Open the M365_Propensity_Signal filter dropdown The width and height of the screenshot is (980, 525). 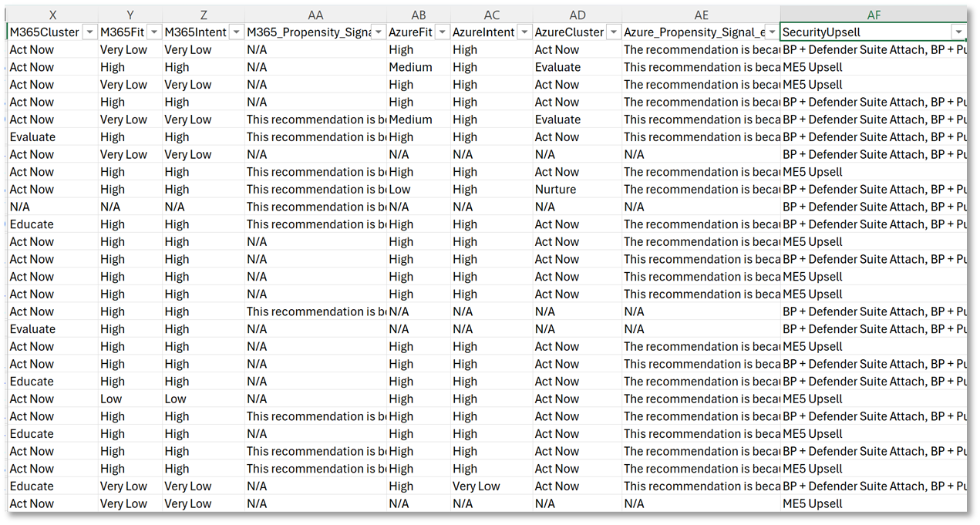378,32
